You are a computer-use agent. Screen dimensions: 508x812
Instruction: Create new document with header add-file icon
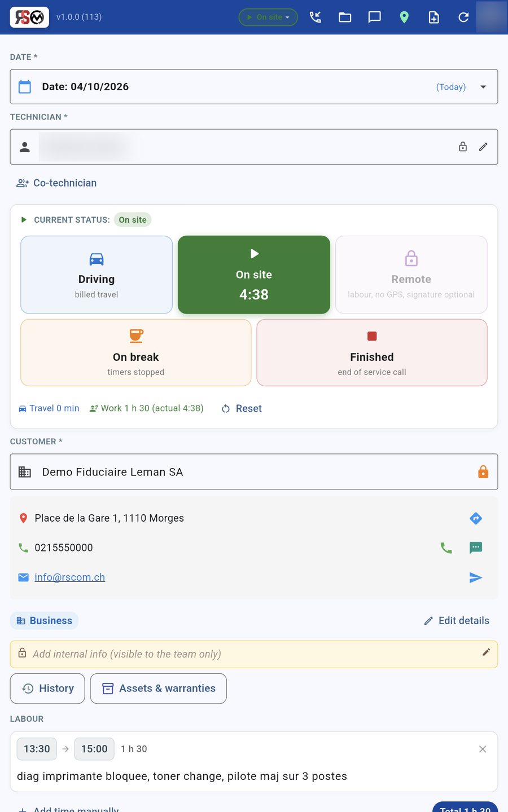(433, 17)
